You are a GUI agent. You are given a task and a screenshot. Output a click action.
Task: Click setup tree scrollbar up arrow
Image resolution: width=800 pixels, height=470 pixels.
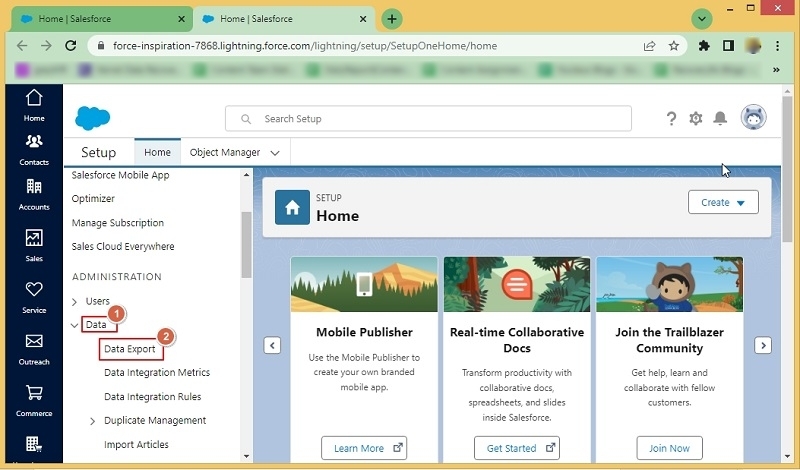coord(247,175)
